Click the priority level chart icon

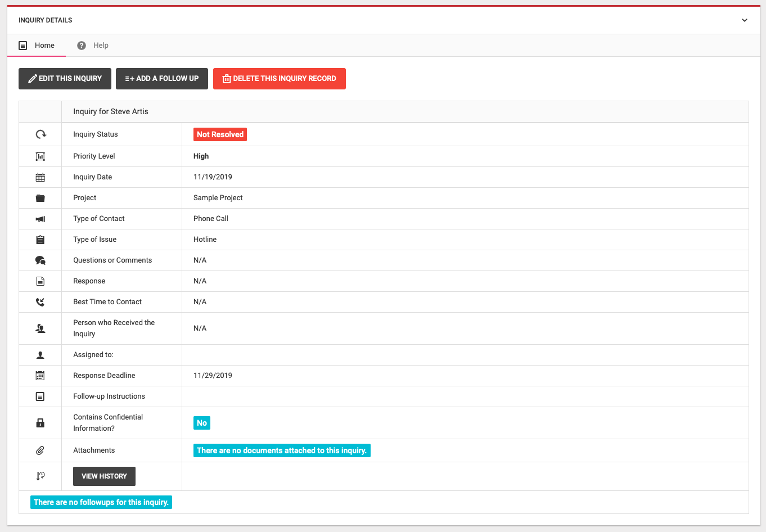click(x=40, y=156)
